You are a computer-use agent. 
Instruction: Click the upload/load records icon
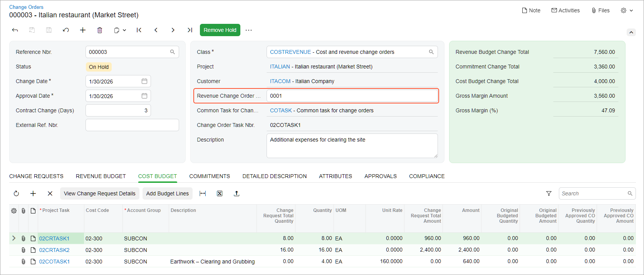pos(236,193)
